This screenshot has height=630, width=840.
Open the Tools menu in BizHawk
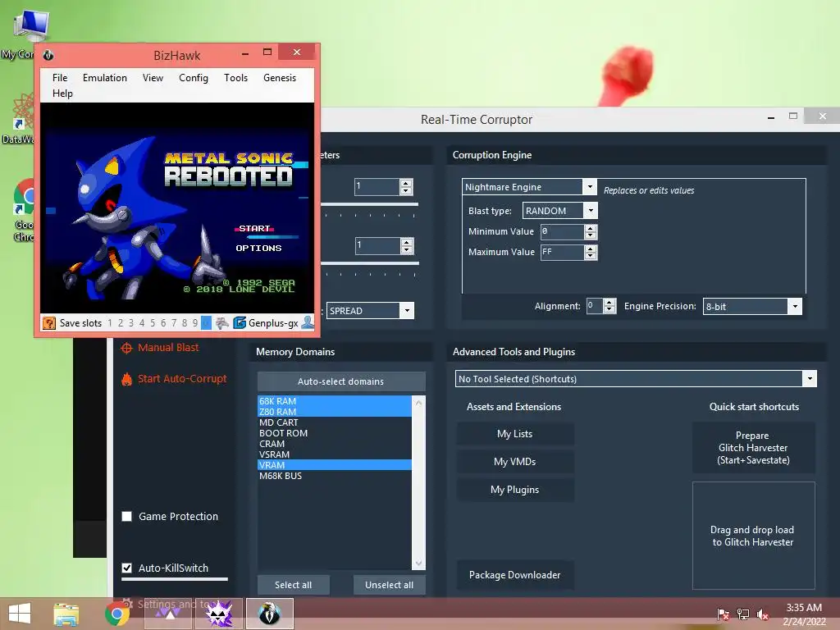click(x=235, y=78)
